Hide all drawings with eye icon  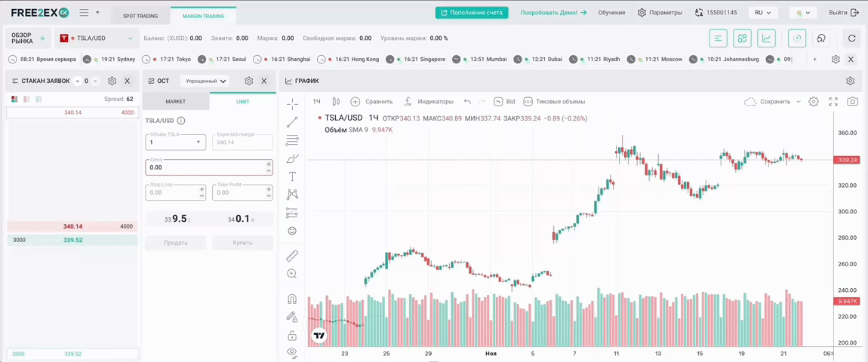[x=292, y=352]
